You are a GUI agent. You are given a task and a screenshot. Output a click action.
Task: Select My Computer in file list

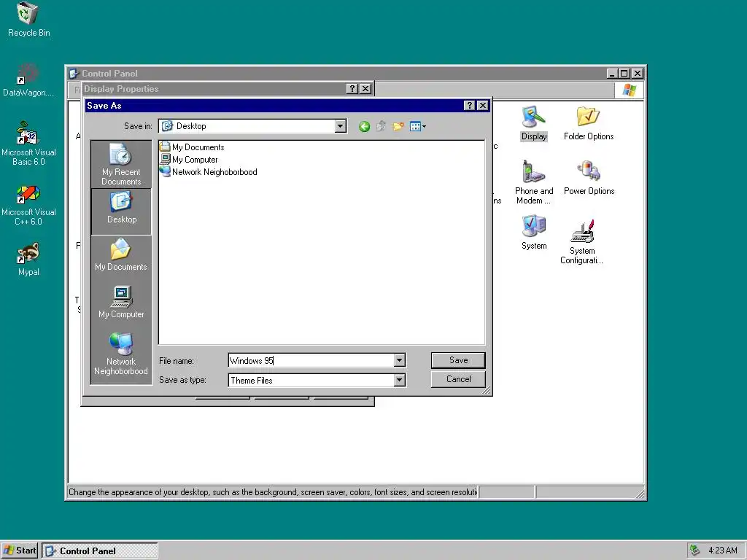[189, 159]
